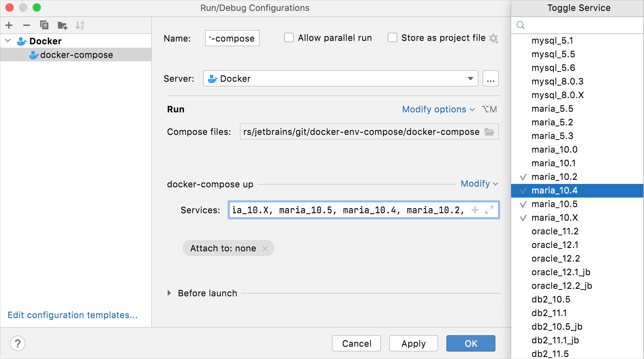Select mysql_5.6 in service list
The height and width of the screenshot is (359, 644).
(577, 68)
